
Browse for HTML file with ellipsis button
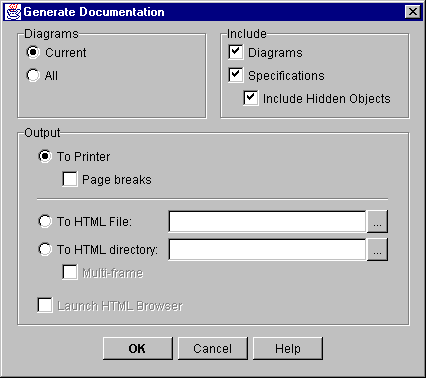click(x=377, y=221)
